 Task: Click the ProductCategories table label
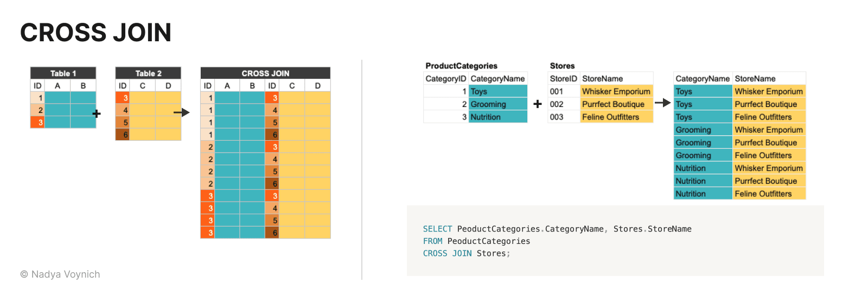(461, 66)
